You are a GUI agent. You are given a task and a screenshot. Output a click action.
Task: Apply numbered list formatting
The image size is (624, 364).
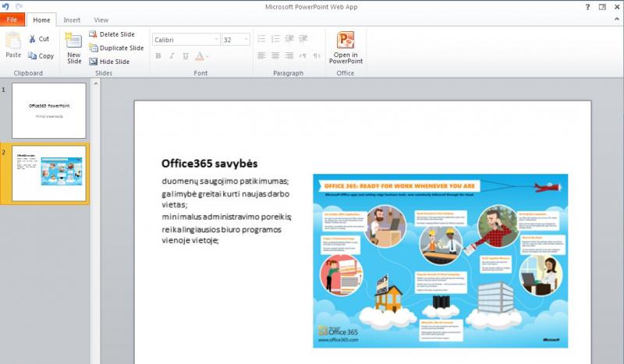tap(275, 39)
